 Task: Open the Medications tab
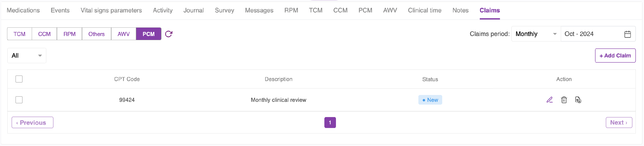pos(23,10)
